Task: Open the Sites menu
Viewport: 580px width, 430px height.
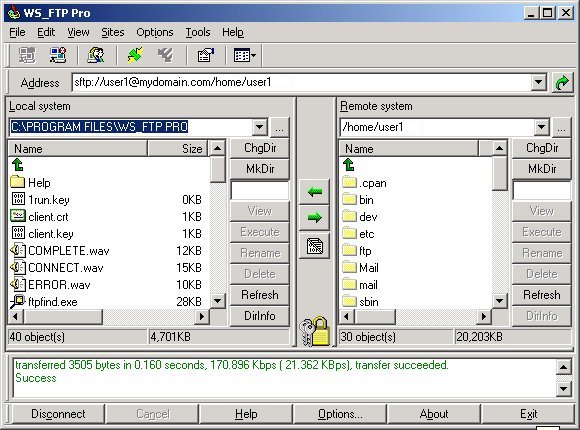Action: [x=113, y=33]
